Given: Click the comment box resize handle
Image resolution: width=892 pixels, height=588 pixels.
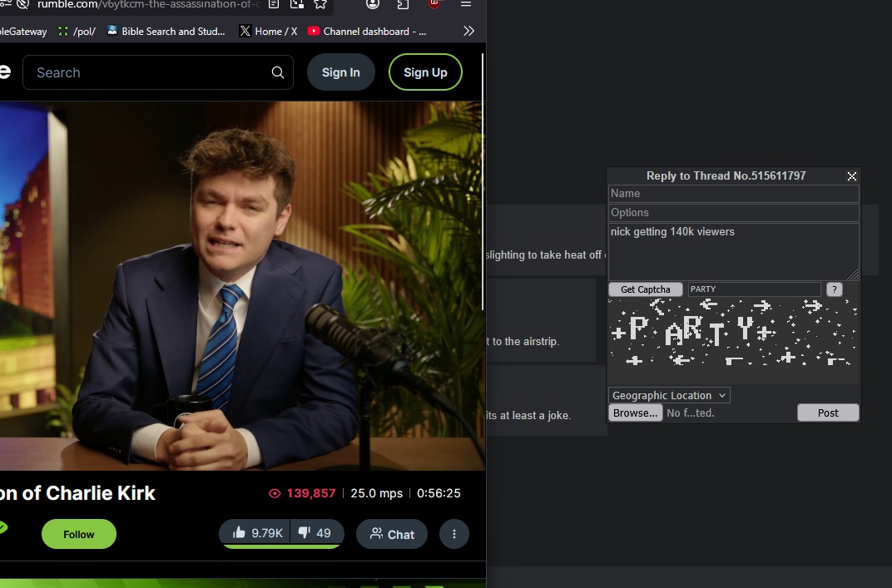Looking at the screenshot, I should (x=853, y=274).
